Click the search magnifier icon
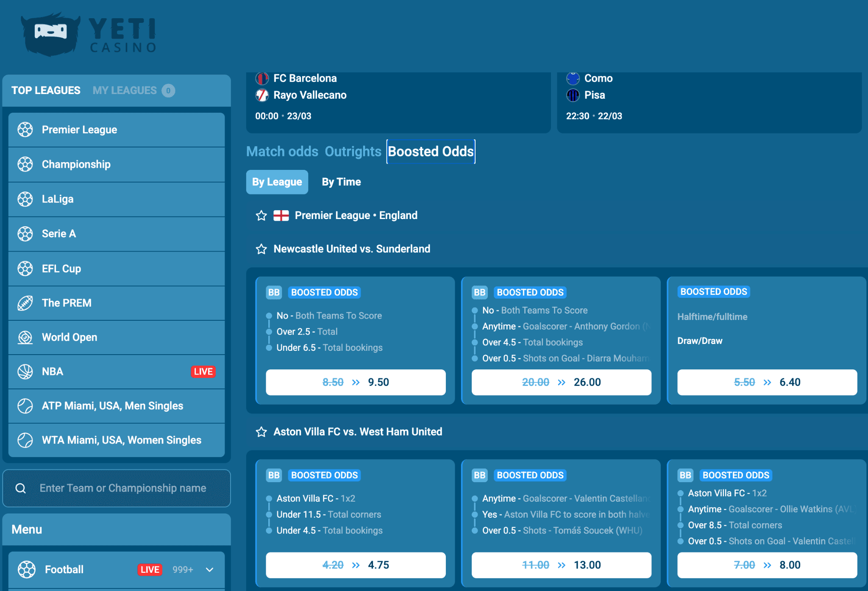The width and height of the screenshot is (868, 591). [20, 488]
